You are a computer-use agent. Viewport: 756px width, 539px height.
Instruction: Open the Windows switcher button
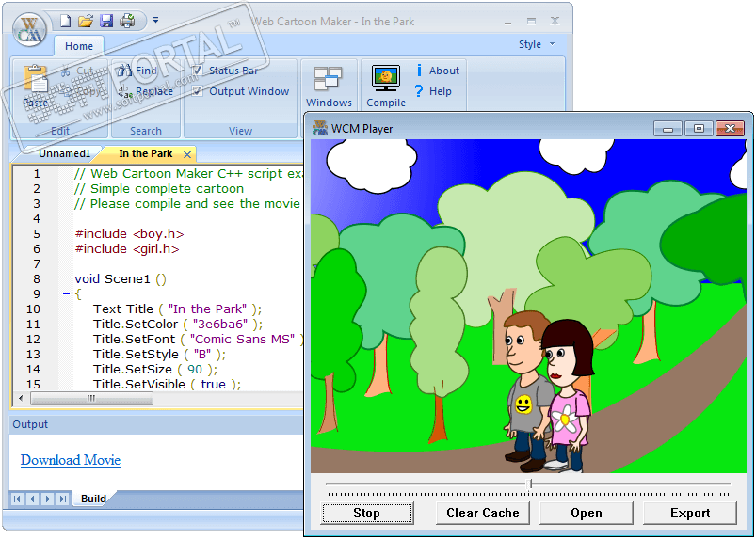(329, 87)
